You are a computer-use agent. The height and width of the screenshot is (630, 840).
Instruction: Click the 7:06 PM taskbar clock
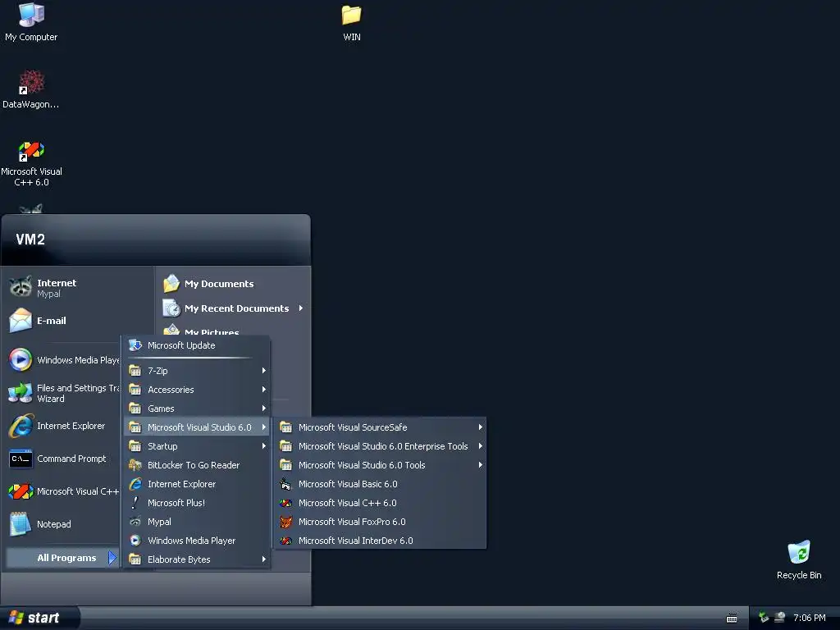[809, 618]
